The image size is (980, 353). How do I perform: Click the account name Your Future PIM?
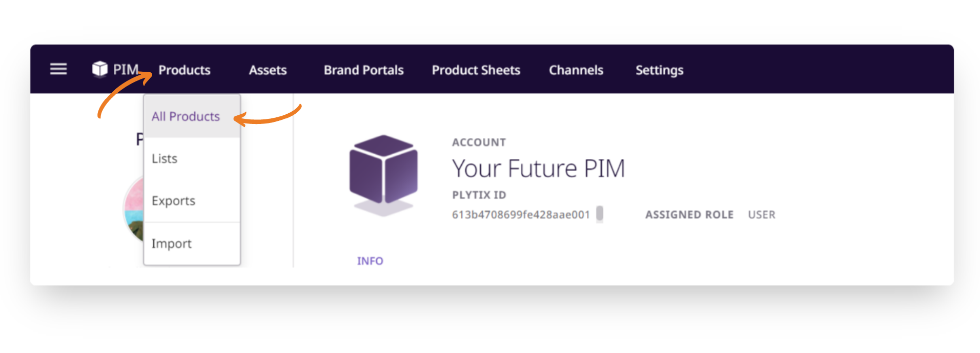(538, 168)
